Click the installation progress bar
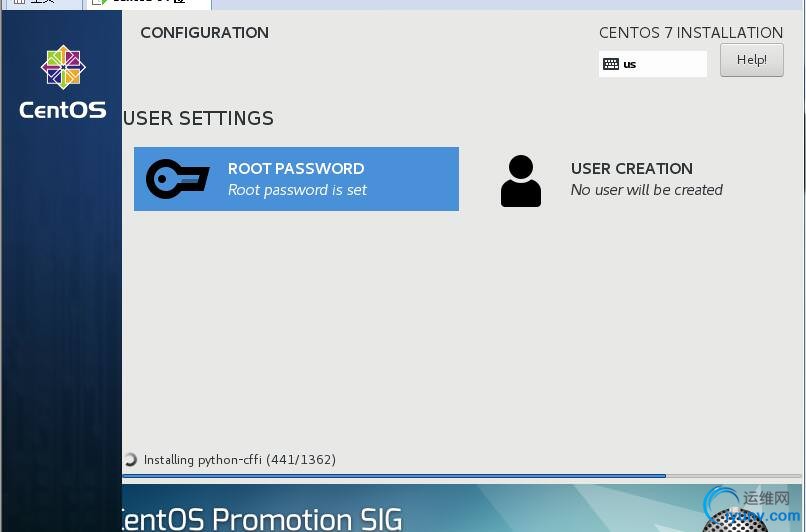This screenshot has width=806, height=532. point(462,476)
